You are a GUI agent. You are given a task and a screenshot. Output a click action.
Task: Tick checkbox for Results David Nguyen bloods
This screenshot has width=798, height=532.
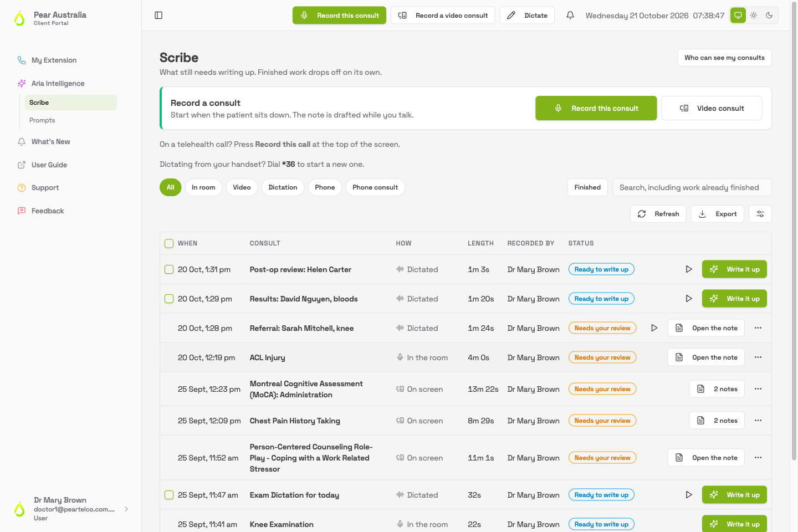(169, 299)
